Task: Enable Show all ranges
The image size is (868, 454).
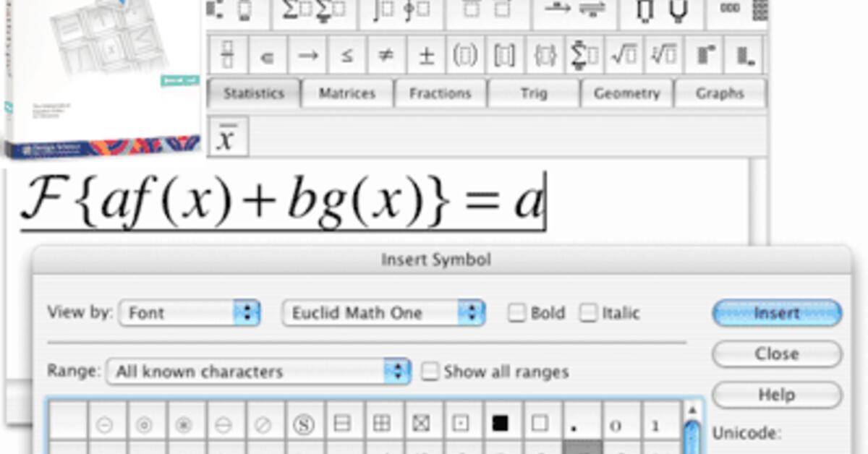Action: click(430, 372)
